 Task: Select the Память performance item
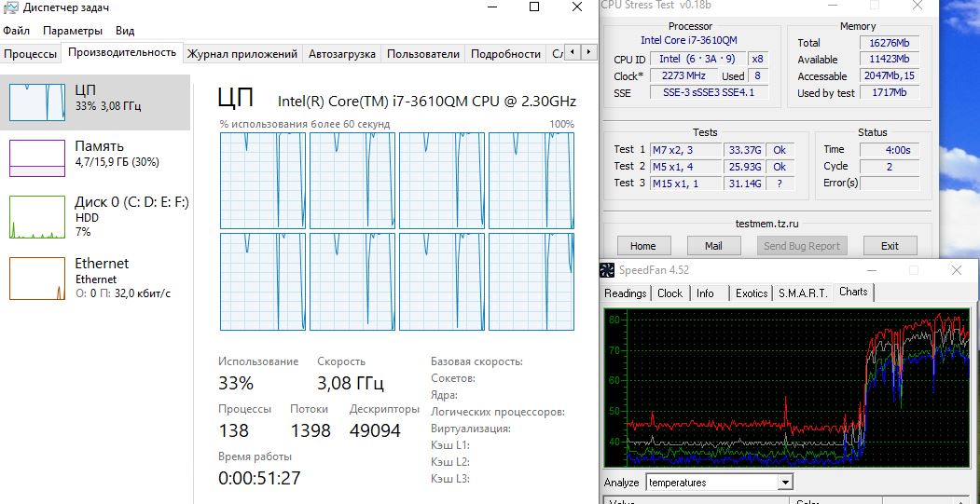tap(95, 158)
